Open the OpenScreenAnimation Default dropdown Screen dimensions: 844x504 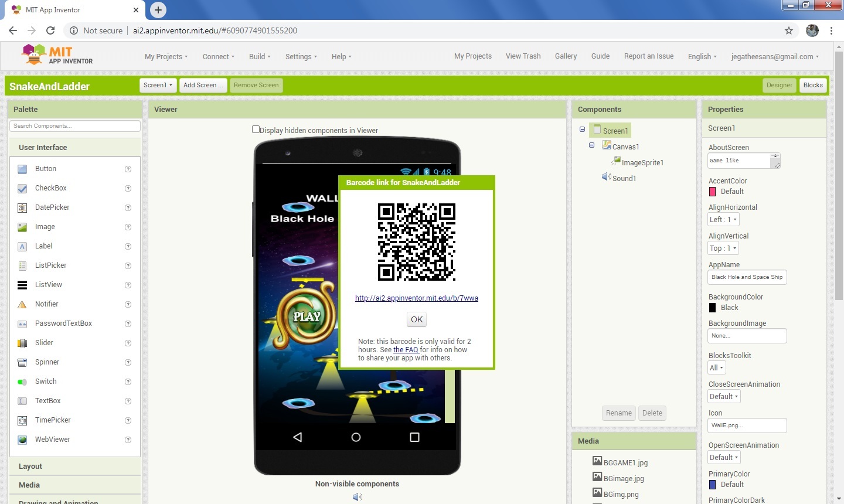724,457
